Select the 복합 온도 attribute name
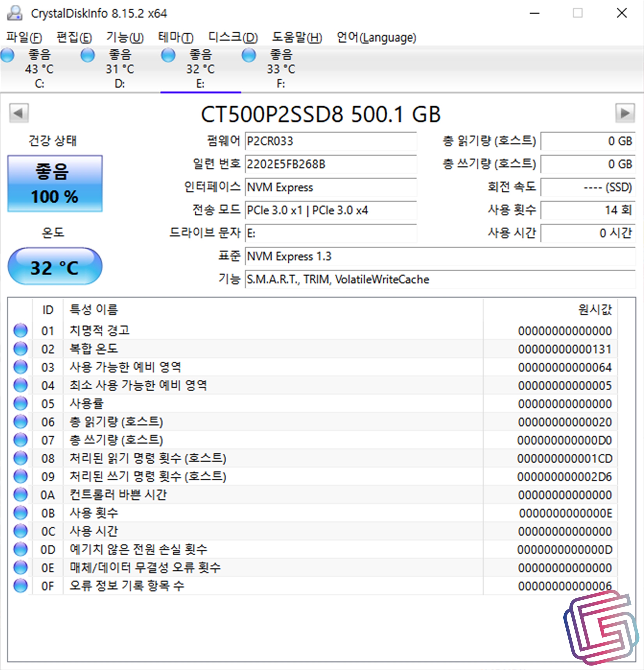The width and height of the screenshot is (644, 670). click(94, 349)
